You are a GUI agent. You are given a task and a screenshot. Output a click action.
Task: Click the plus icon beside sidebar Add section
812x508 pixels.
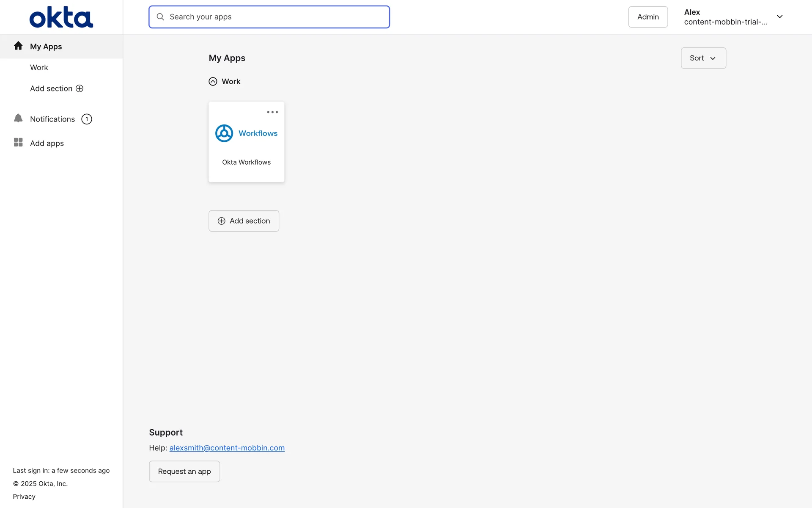click(x=80, y=88)
